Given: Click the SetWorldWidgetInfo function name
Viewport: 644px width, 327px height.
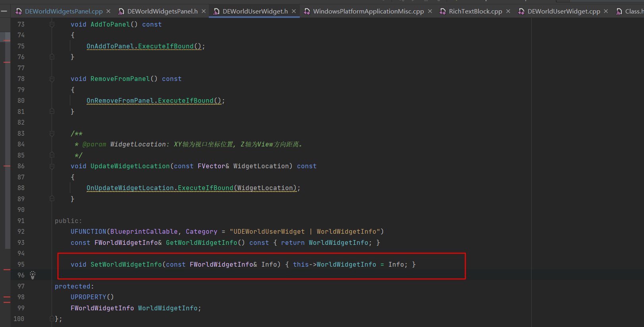Looking at the screenshot, I should (126, 264).
